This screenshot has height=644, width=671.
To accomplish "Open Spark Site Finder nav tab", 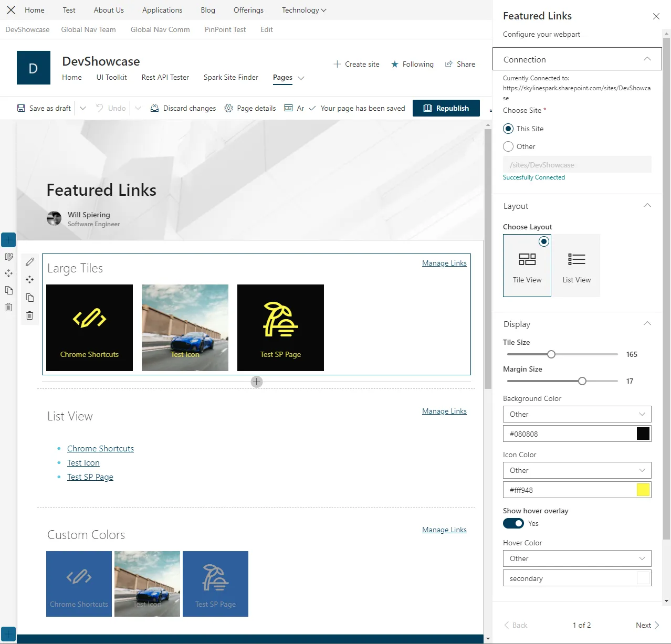I will click(x=231, y=77).
